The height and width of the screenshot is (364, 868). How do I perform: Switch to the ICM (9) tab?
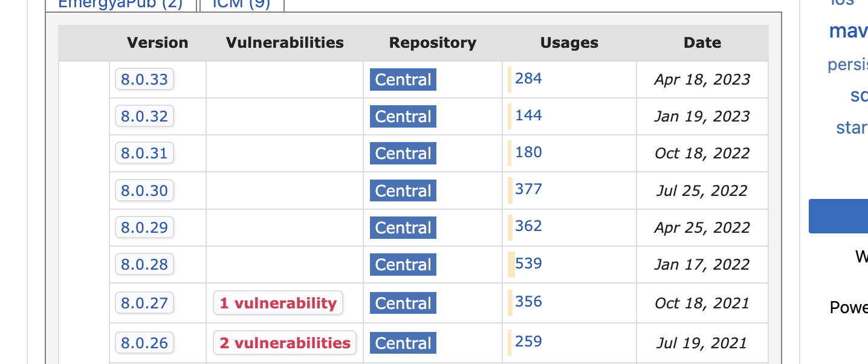point(242,4)
